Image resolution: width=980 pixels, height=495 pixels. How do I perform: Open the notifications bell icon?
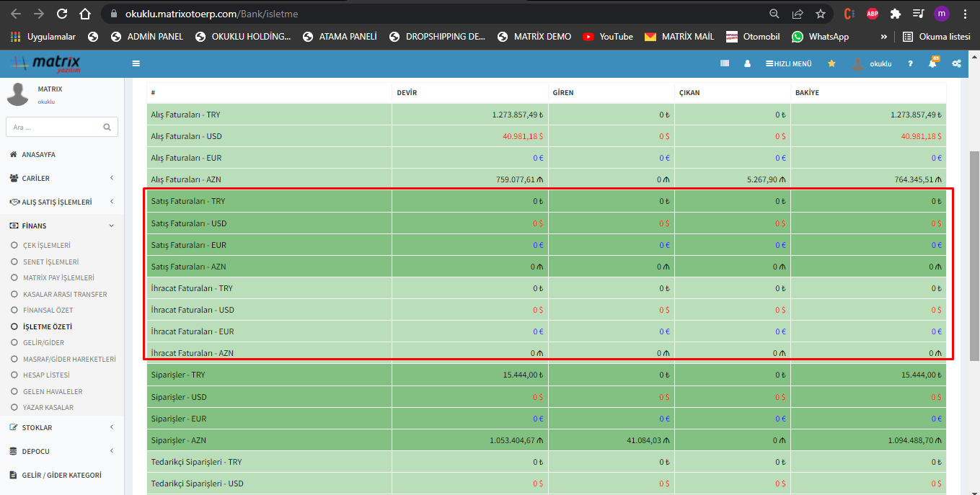click(932, 63)
